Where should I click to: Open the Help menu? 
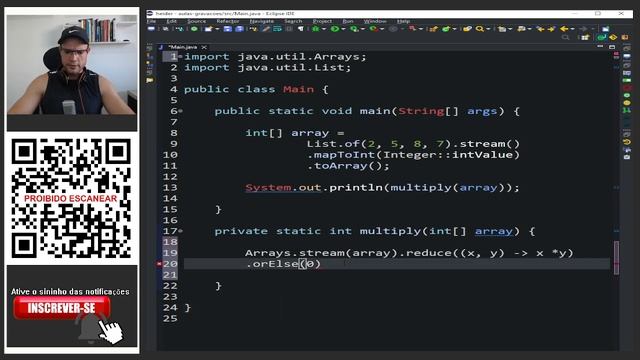click(403, 21)
